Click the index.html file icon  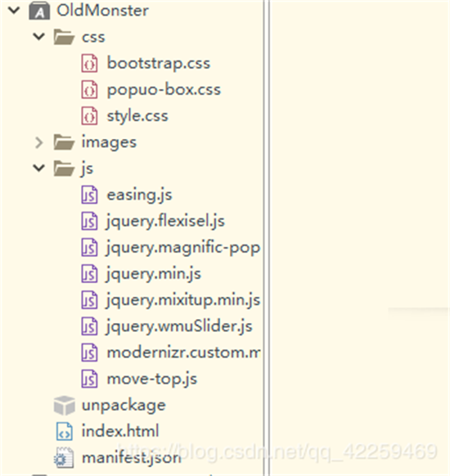click(65, 431)
